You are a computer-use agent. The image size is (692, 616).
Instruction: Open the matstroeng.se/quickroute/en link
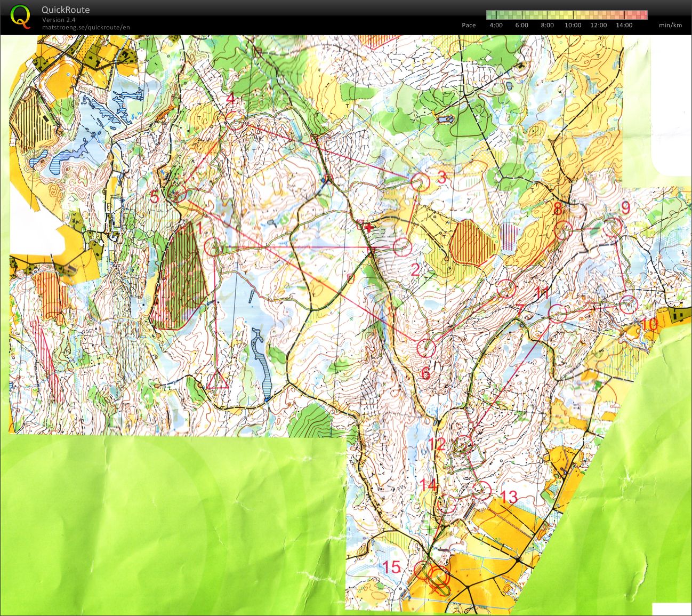point(86,28)
